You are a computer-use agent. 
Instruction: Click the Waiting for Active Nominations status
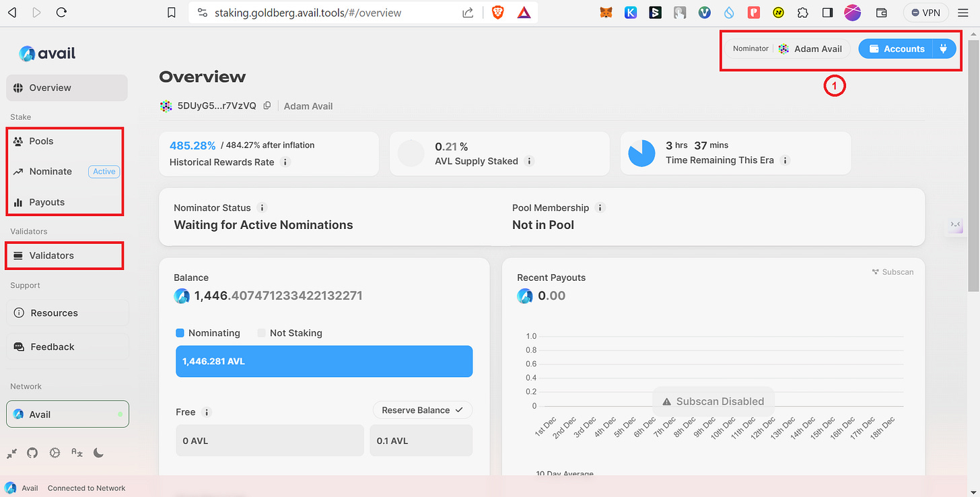tap(263, 225)
